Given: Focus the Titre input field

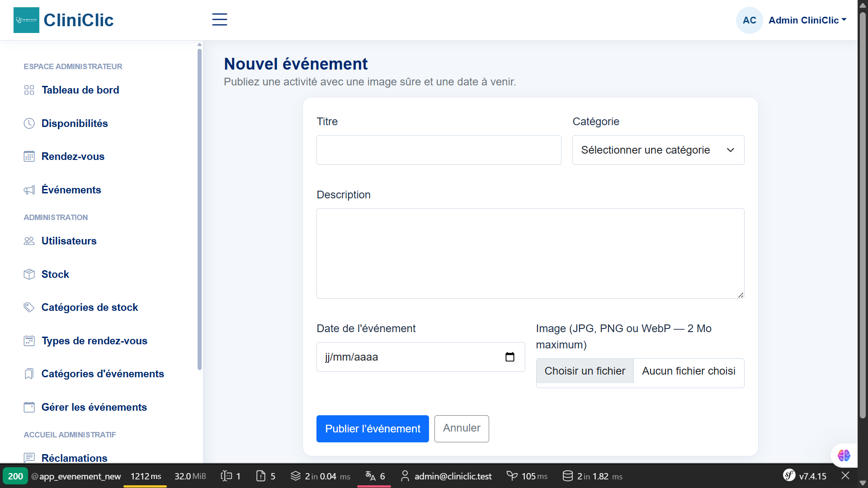Looking at the screenshot, I should click(x=439, y=150).
